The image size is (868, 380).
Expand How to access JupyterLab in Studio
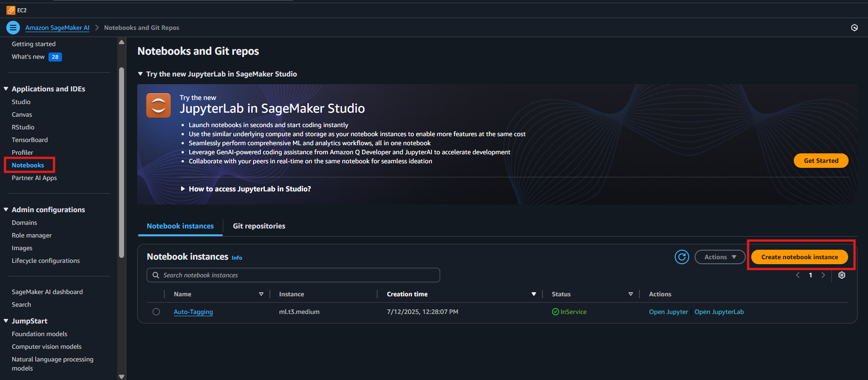click(183, 189)
